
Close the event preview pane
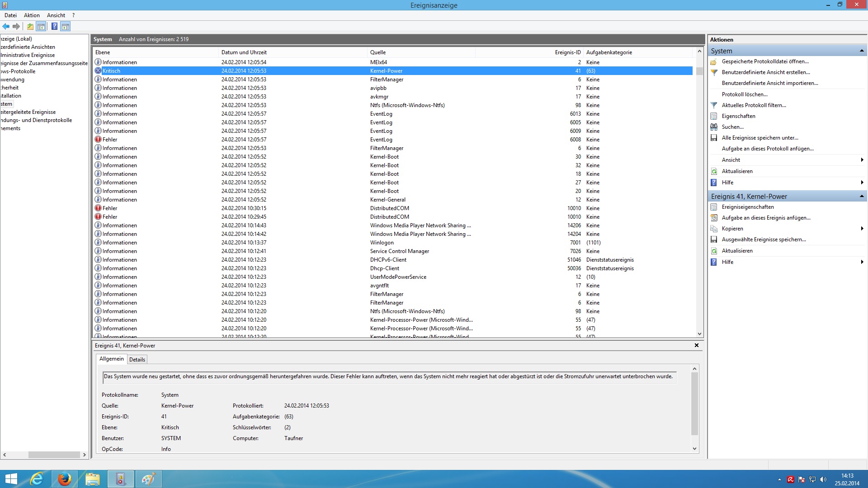coord(697,345)
